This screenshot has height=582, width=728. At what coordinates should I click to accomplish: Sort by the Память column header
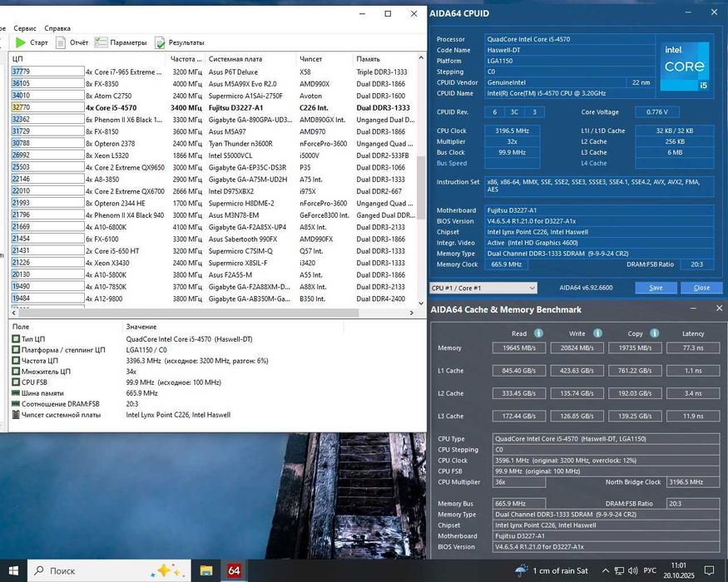[x=384, y=59]
